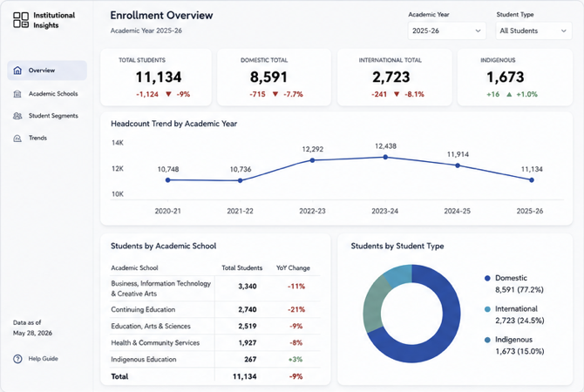Image resolution: width=584 pixels, height=392 pixels.
Task: Open the Academic Year dropdown
Action: 447,30
